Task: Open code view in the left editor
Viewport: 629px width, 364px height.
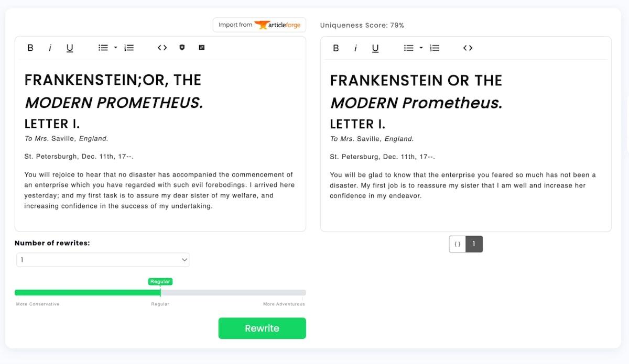Action: pyautogui.click(x=162, y=48)
